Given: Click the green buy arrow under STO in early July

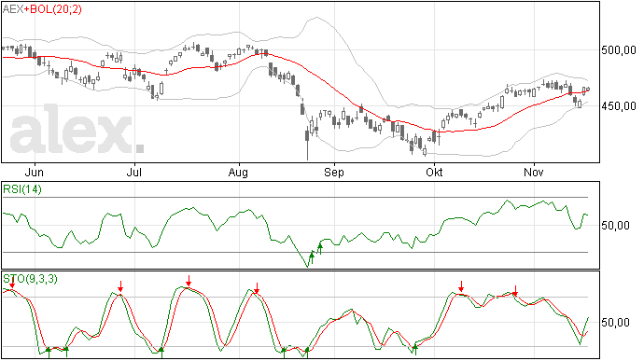Looking at the screenshot, I should (161, 353).
